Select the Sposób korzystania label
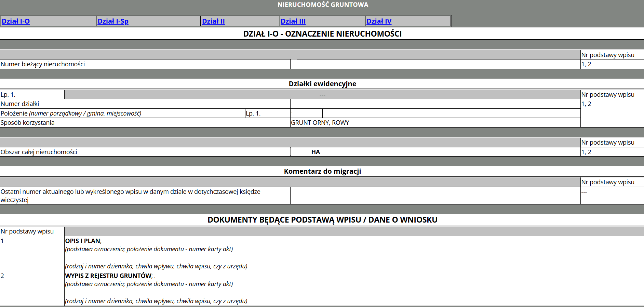The width and height of the screenshot is (644, 307). pyautogui.click(x=27, y=123)
